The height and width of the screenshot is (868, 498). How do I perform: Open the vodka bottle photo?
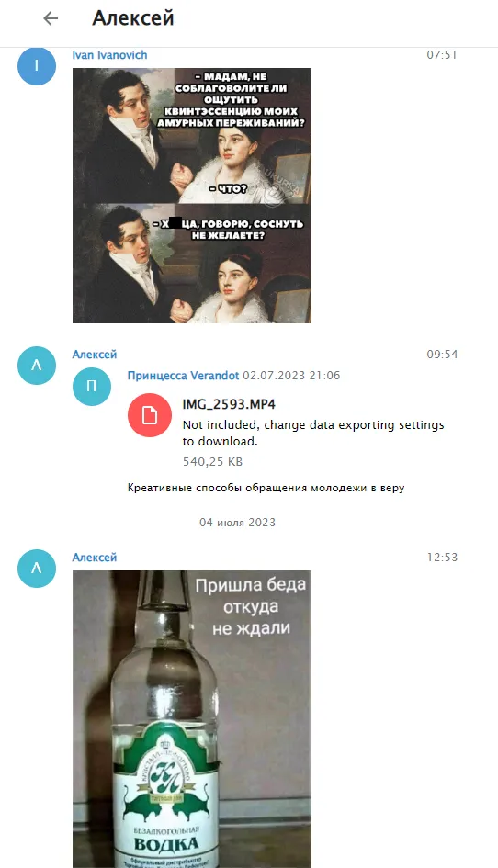click(x=192, y=719)
